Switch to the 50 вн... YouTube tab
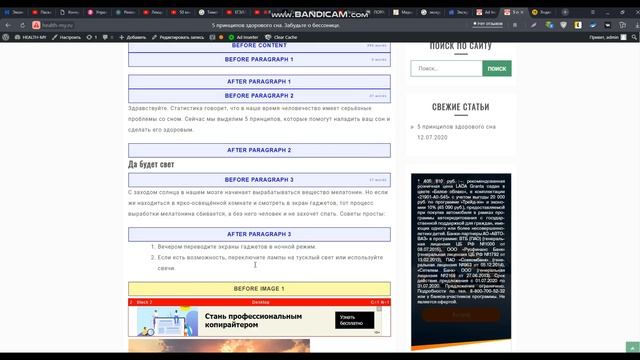 pos(180,12)
